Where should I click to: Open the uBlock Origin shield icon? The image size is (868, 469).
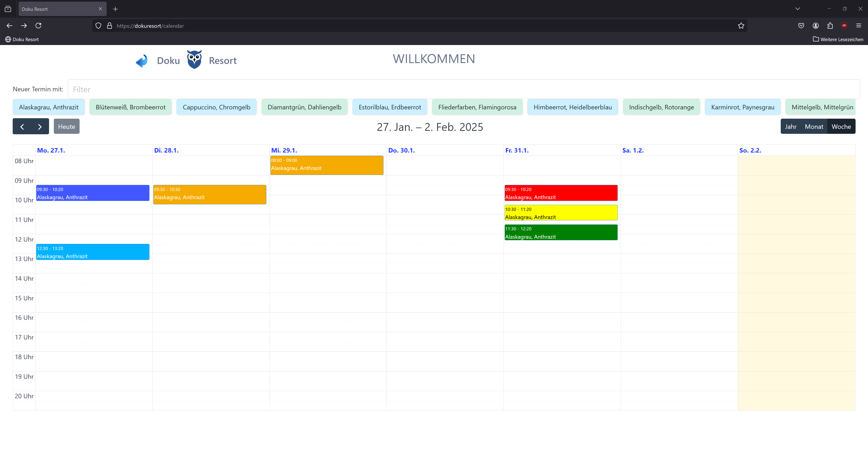click(844, 26)
